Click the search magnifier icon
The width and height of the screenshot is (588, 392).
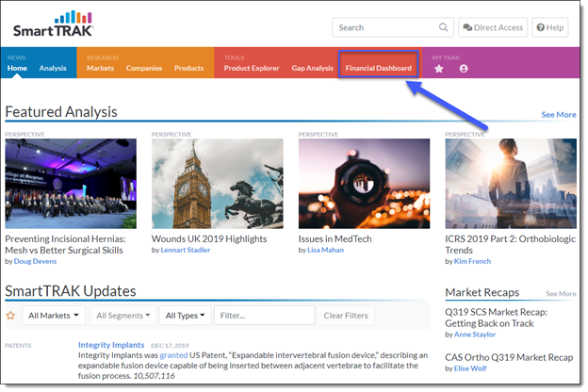coord(443,27)
